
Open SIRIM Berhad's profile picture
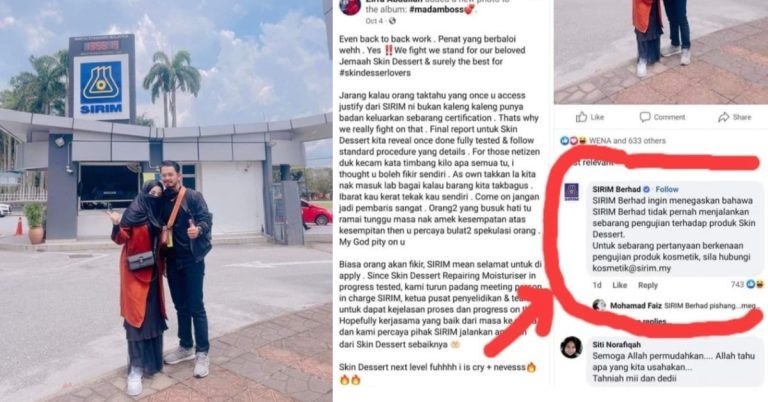572,192
